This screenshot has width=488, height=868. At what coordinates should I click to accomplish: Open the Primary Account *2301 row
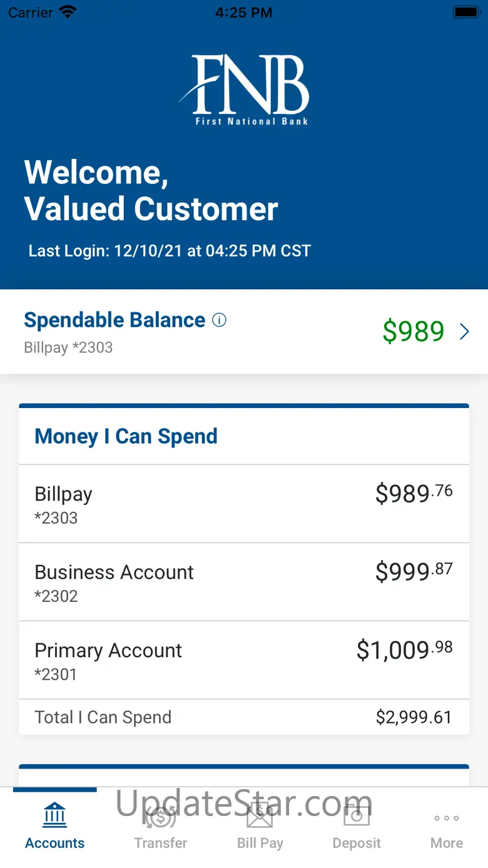[244, 660]
